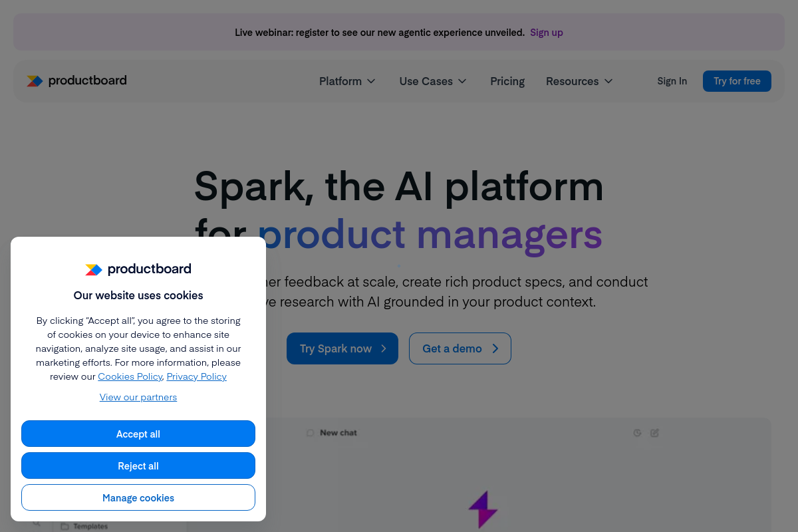Viewport: 798px width, 532px height.
Task: Click the live webinar announcement text
Action: pyautogui.click(x=380, y=33)
